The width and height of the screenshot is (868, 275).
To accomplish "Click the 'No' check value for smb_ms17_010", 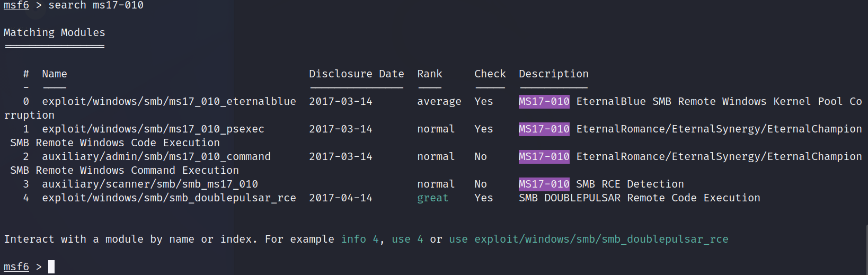I will (x=481, y=184).
